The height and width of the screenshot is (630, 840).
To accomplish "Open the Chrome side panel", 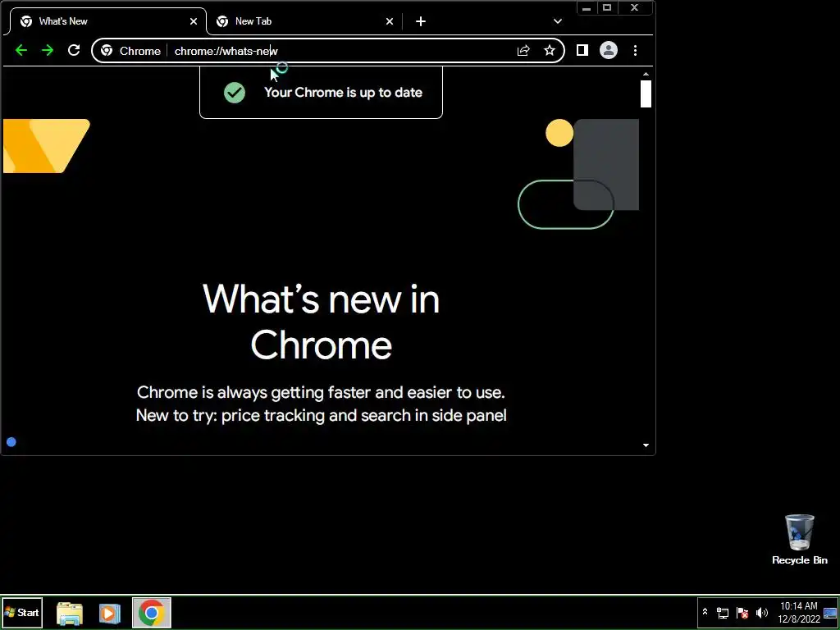I will click(x=582, y=50).
